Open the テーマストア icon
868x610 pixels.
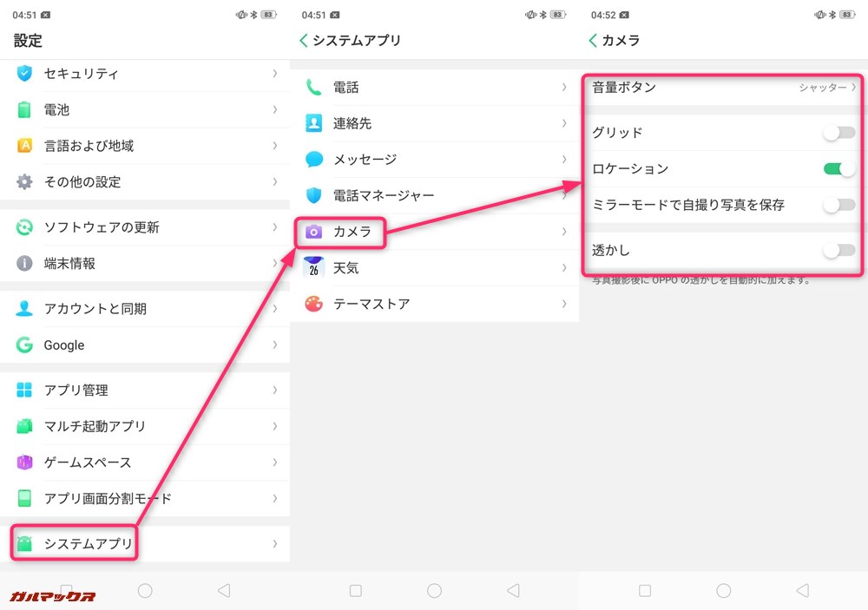point(312,304)
